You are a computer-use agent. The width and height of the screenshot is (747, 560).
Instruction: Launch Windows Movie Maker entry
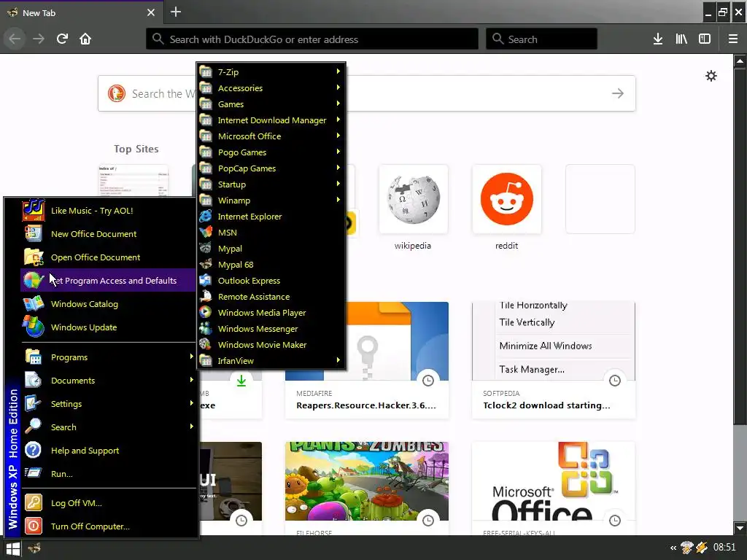(271, 345)
